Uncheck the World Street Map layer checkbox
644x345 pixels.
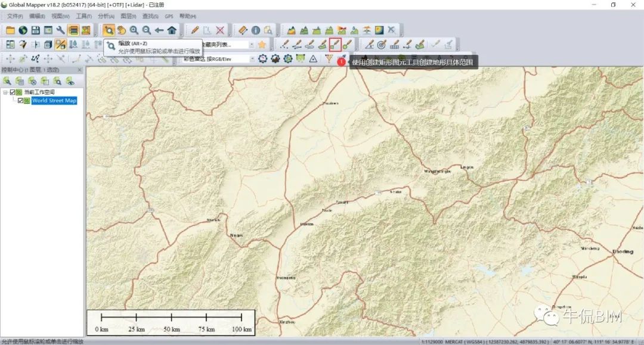[20, 101]
